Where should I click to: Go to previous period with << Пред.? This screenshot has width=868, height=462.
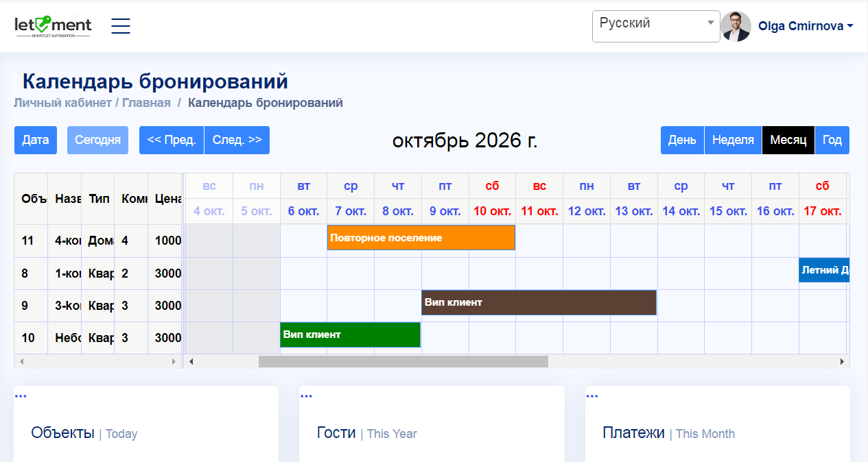[x=172, y=140]
